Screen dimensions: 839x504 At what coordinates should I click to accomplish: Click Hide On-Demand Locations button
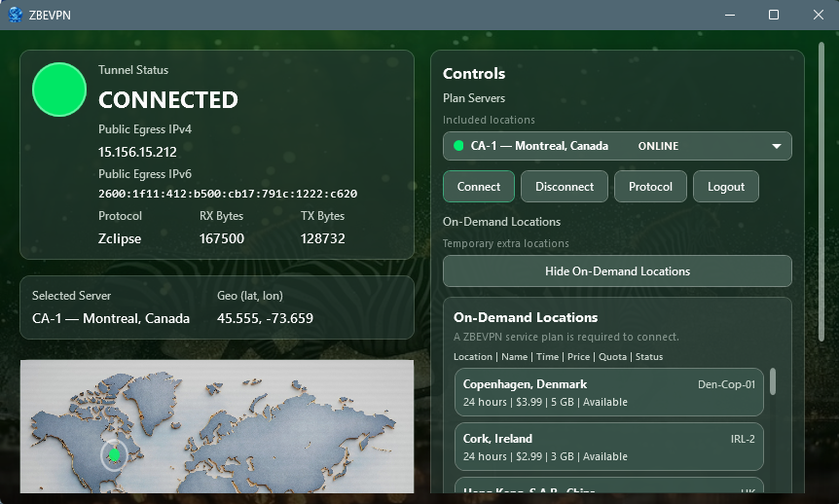(617, 271)
